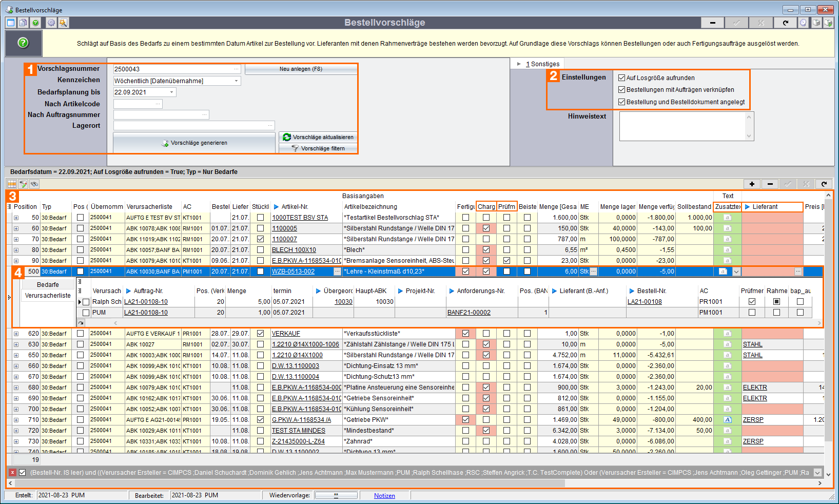This screenshot has width=839, height=504.
Task: Toggle Prüfmerkmal checkbox in Ralph Sch row
Action: click(752, 302)
